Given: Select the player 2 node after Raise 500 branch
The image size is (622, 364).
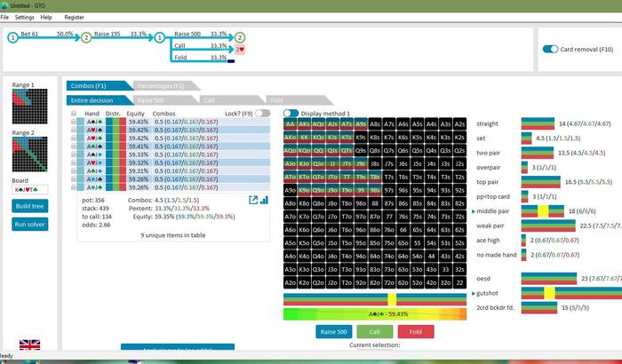Looking at the screenshot, I should pyautogui.click(x=239, y=37).
